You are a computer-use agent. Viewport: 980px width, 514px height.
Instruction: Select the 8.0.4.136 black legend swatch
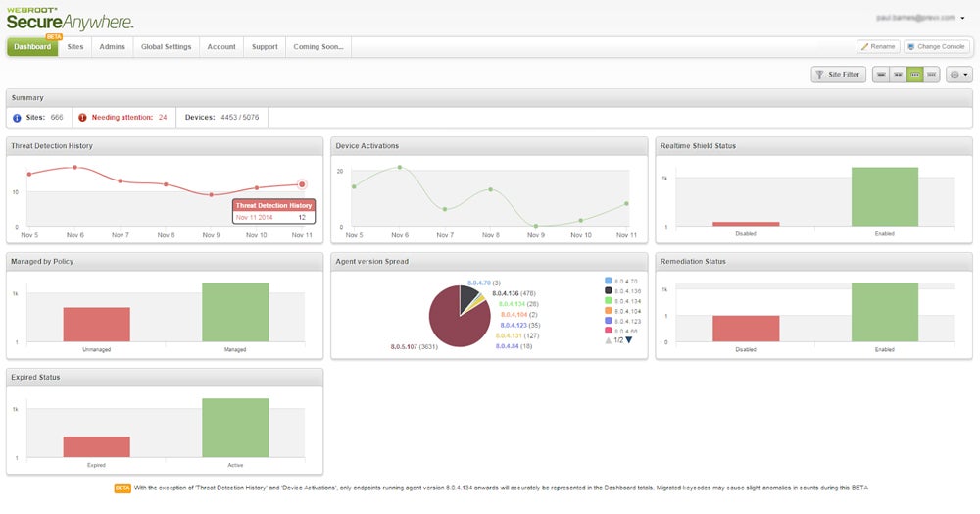[609, 291]
